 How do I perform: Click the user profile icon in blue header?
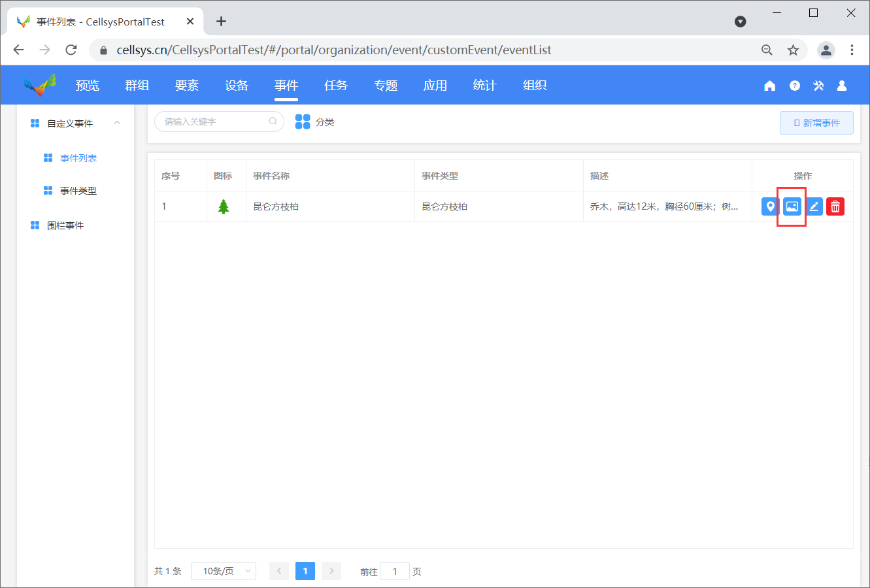pyautogui.click(x=842, y=86)
